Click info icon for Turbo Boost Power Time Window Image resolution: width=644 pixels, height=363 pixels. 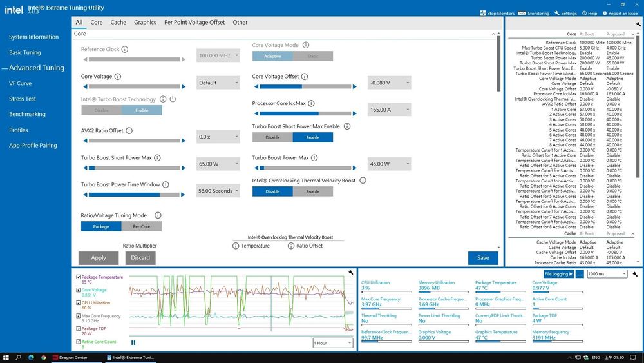pos(166,185)
